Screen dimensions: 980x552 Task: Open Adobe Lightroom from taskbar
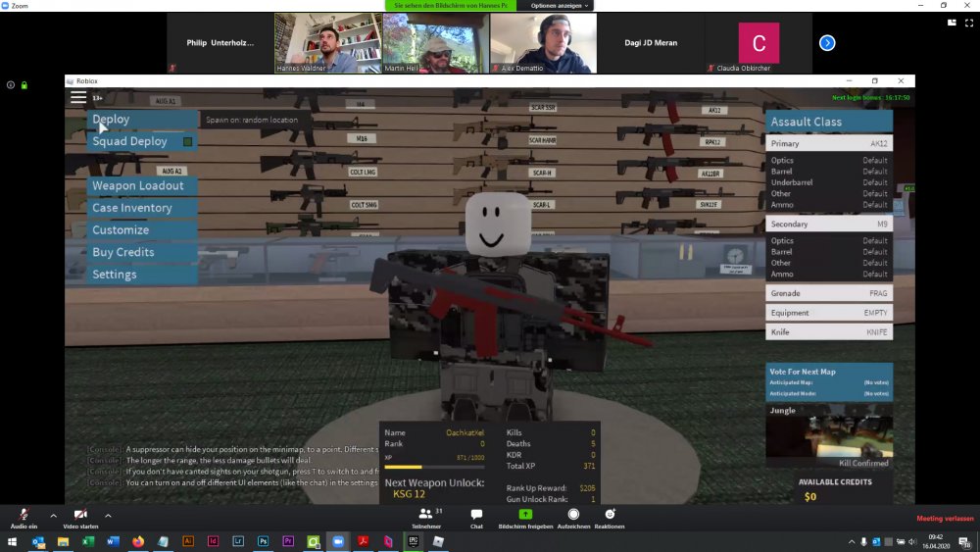pos(238,541)
